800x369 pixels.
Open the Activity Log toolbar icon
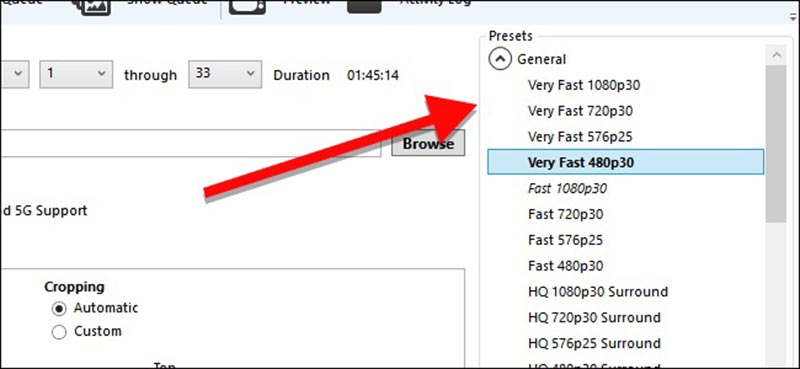364,6
